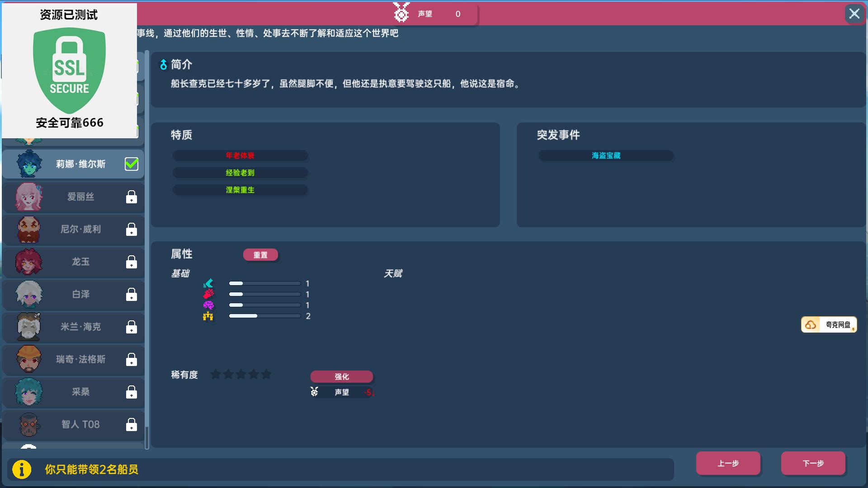Open the 年老体衰 trait tag

click(240, 155)
